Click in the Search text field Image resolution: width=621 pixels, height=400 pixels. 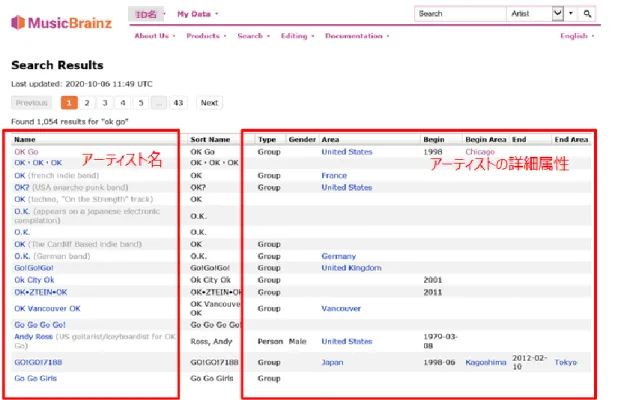click(460, 14)
